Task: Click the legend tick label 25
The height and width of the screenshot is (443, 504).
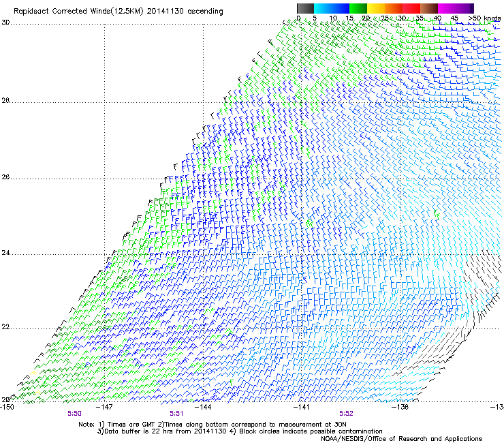Action: pos(384,18)
